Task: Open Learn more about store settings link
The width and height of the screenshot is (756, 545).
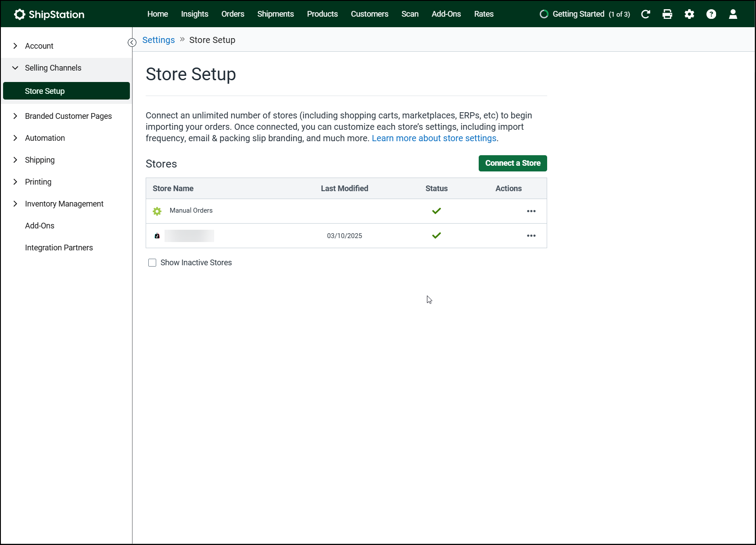Action: click(434, 138)
